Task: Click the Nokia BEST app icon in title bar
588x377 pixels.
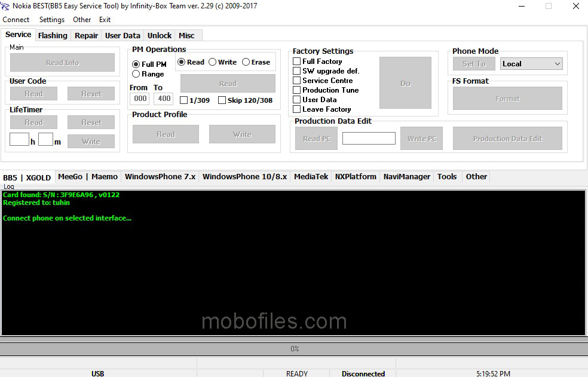Action: 5,6
